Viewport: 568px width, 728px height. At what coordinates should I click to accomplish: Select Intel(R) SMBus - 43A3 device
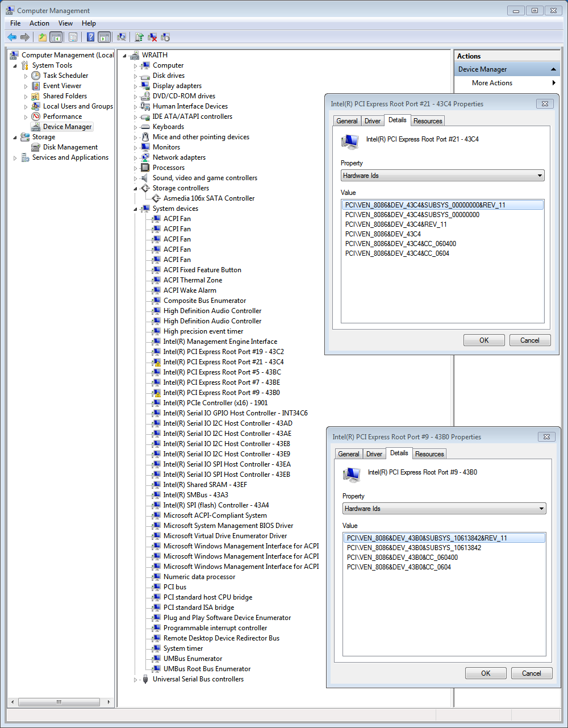(196, 495)
